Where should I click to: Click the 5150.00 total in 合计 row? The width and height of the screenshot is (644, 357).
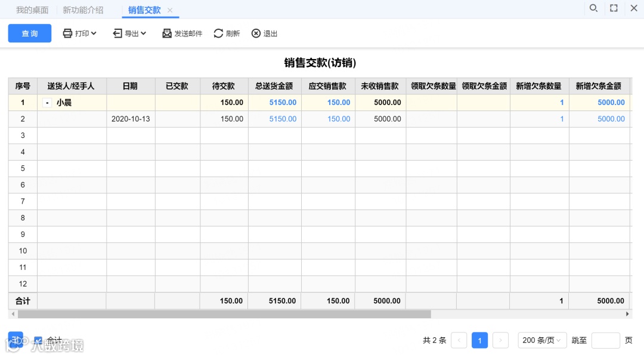click(x=282, y=301)
